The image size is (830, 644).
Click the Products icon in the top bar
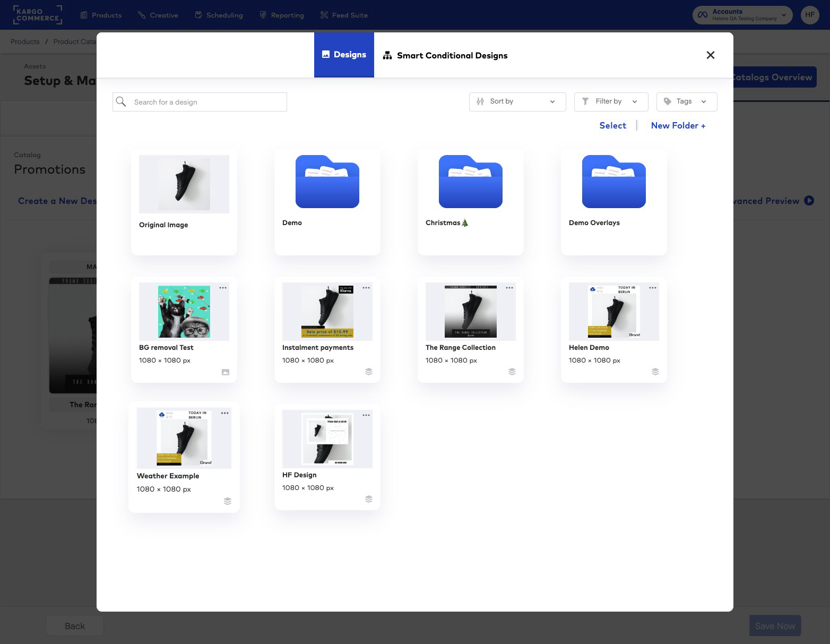[x=83, y=15]
